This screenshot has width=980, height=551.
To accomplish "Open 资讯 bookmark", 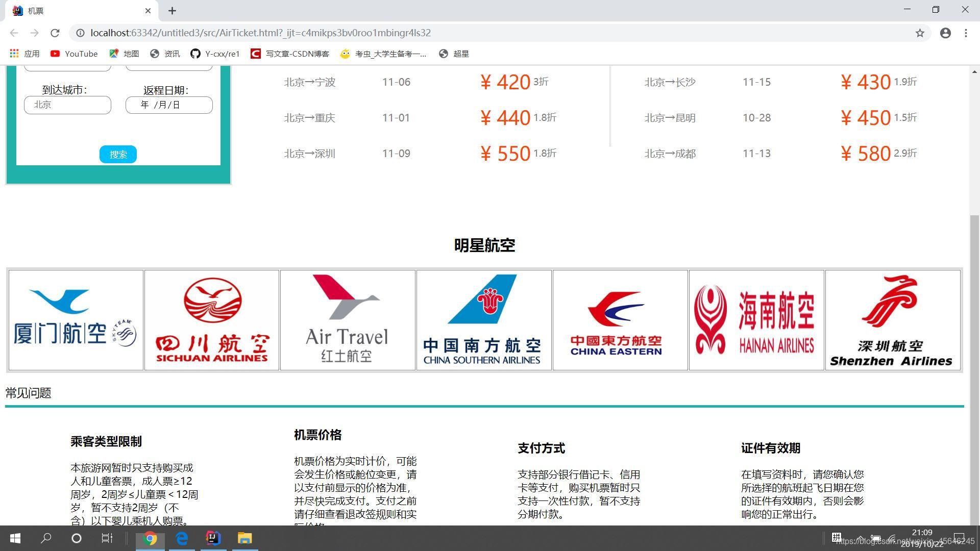I will [x=165, y=54].
